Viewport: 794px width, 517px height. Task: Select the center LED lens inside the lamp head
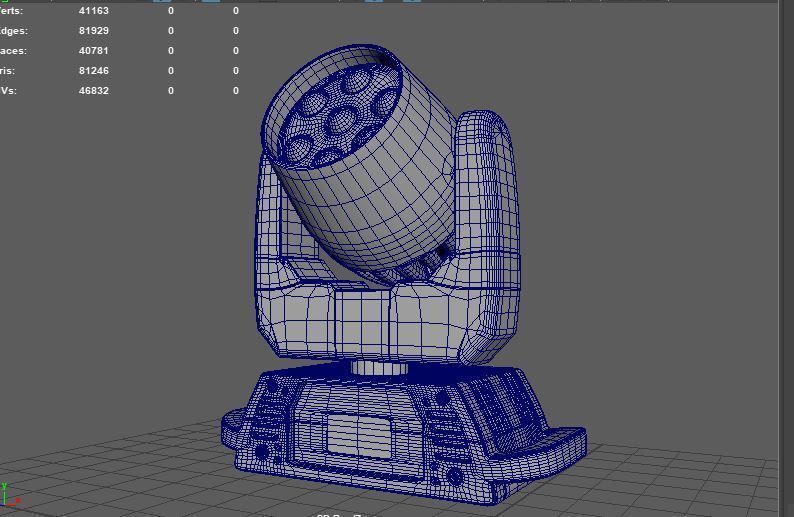click(342, 120)
